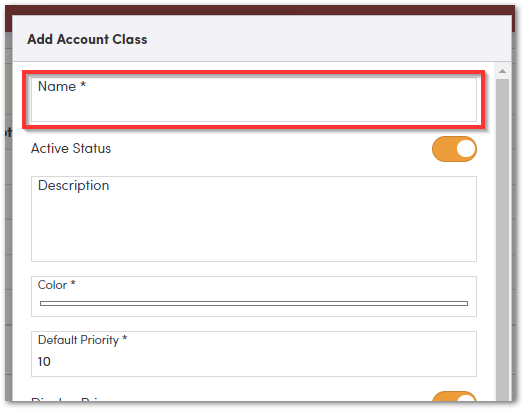The image size is (524, 410).
Task: Focus the Description text area
Action: [254, 219]
